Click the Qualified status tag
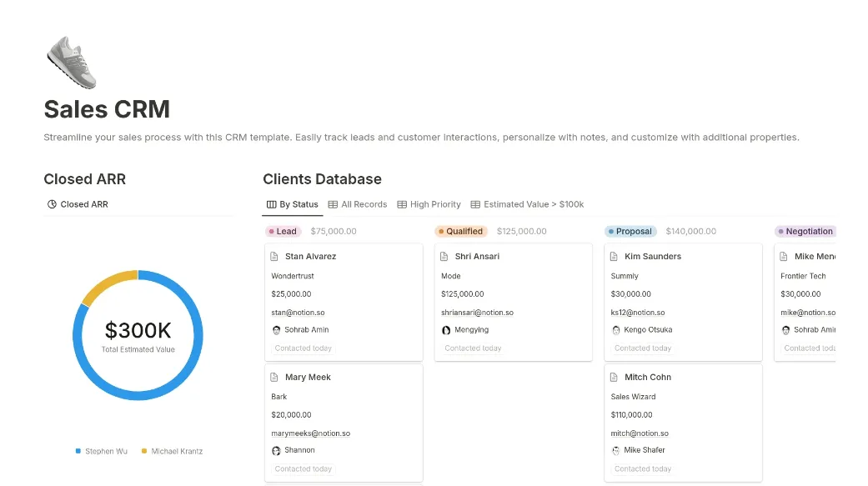 (x=460, y=232)
